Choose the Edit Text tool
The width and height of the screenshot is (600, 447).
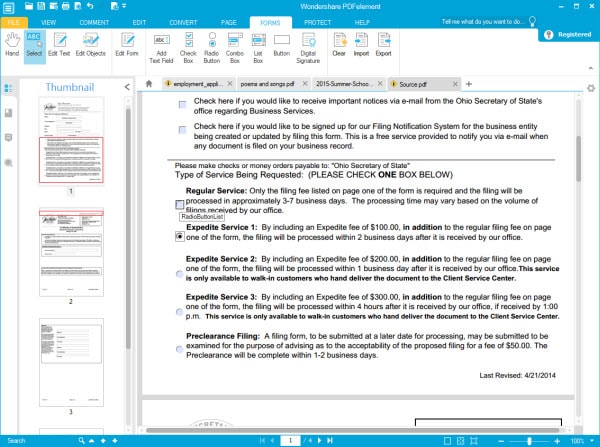tap(59, 45)
